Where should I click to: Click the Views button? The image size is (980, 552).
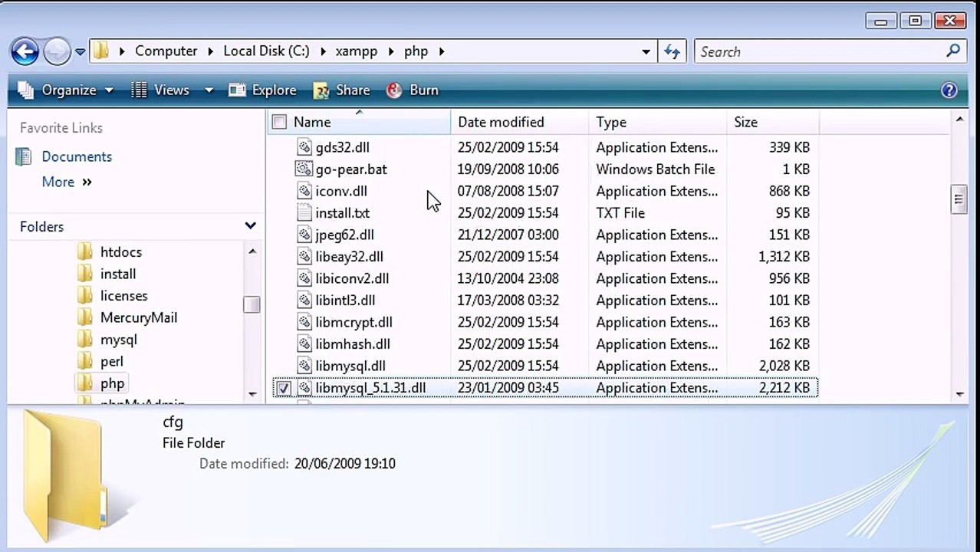160,90
